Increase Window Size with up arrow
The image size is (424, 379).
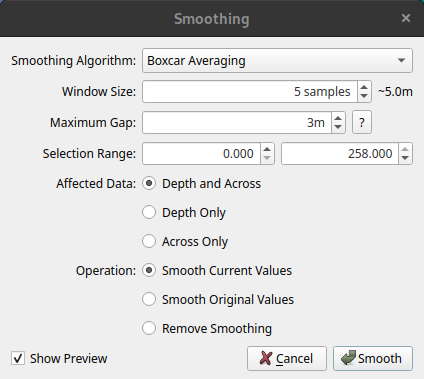tap(364, 87)
